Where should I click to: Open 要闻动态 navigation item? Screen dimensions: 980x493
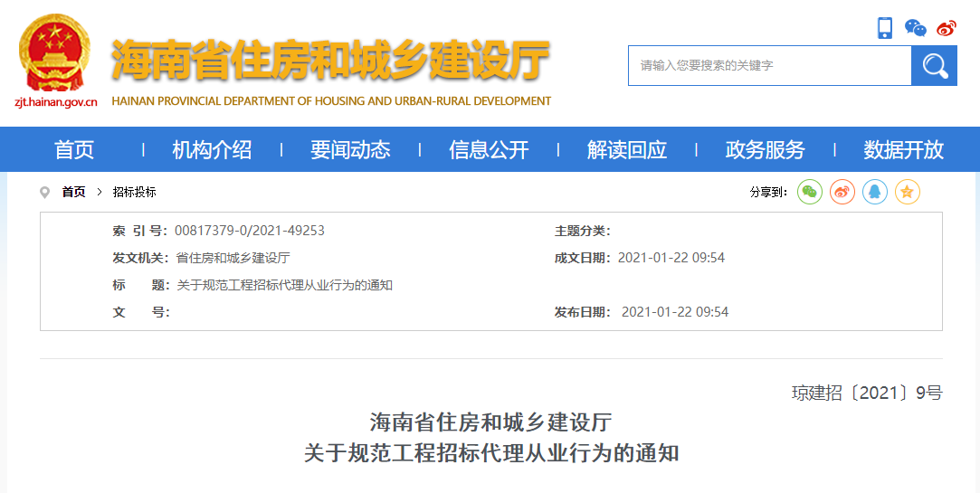[x=350, y=150]
